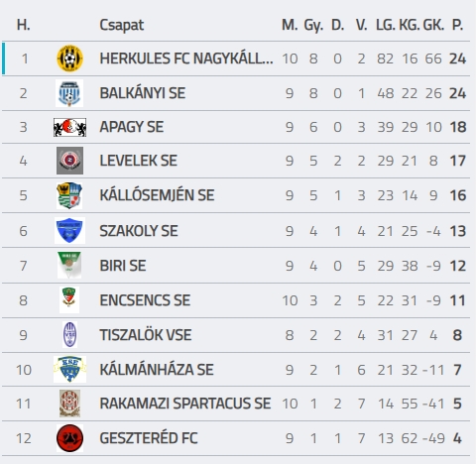The image size is (476, 464).
Task: Click the Tiszalök VSE purple oval logo
Action: 69,334
